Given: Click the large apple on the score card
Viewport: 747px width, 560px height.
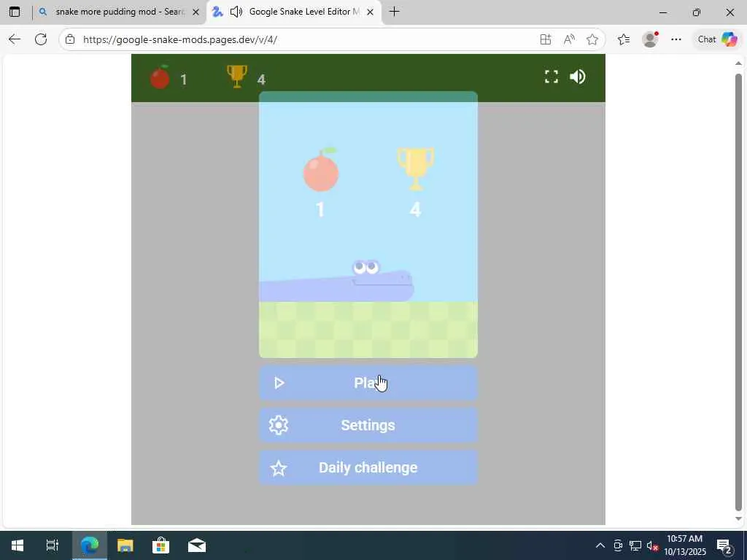Looking at the screenshot, I should click(321, 169).
